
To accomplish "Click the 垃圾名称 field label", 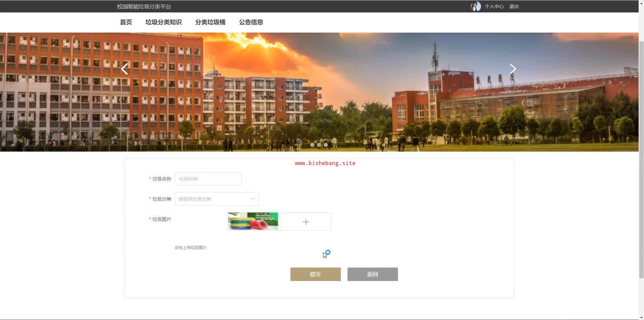I will (x=162, y=179).
